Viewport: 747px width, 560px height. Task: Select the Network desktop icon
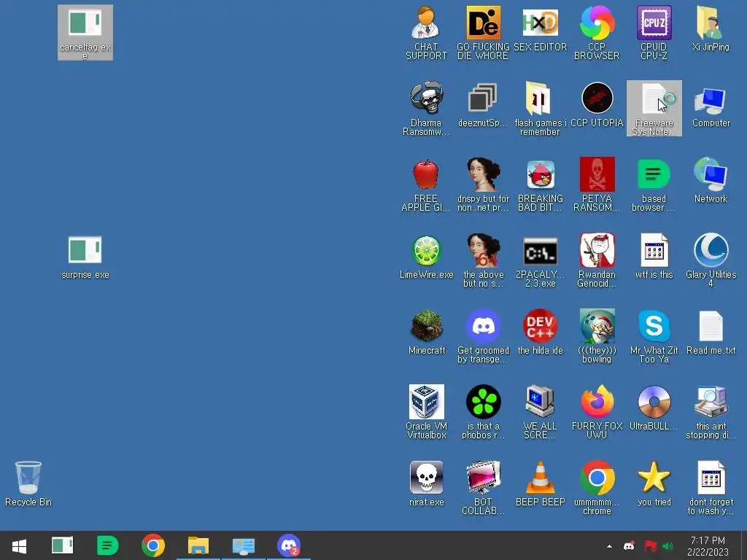tap(711, 181)
